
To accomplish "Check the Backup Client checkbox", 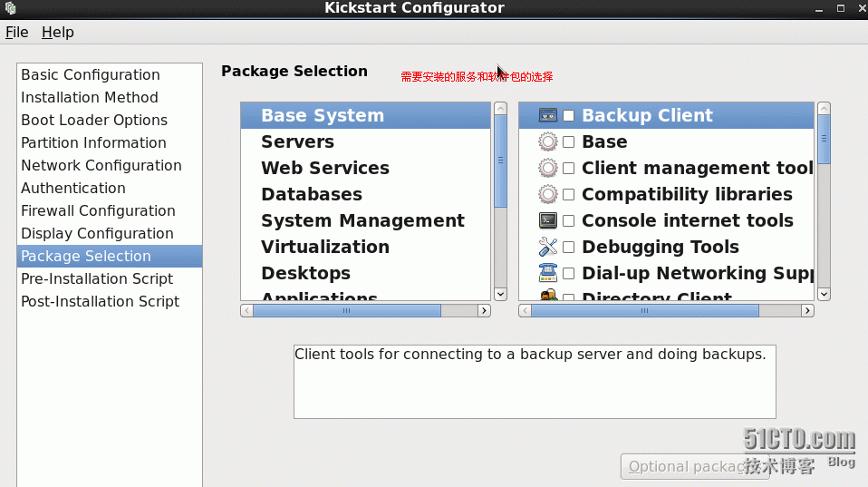I will click(568, 116).
